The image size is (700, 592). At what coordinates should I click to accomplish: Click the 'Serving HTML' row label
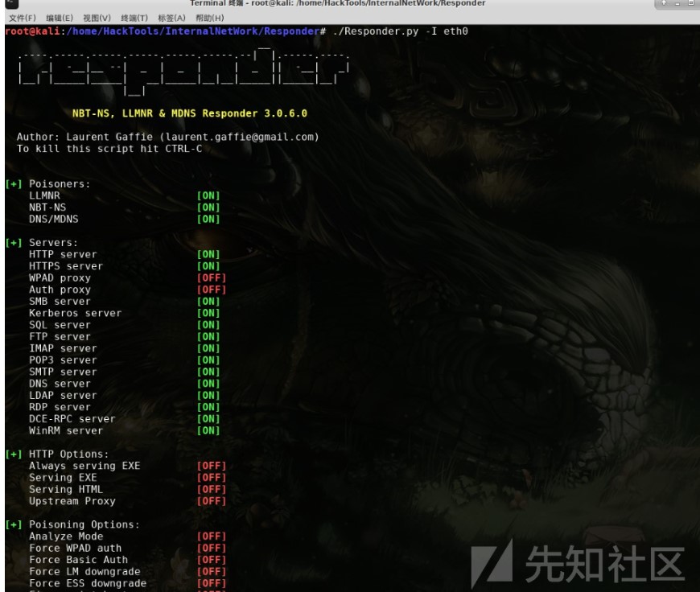point(66,489)
